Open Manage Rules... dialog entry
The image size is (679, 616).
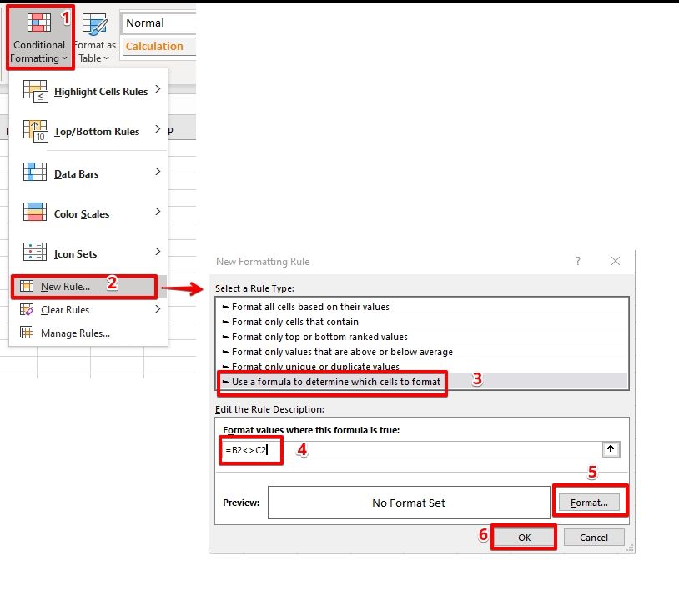click(88, 333)
